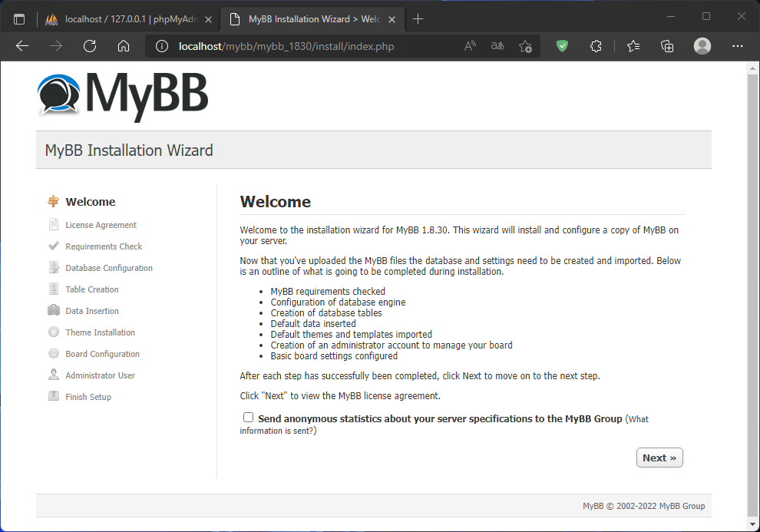This screenshot has width=760, height=532.
Task: Click 'Basic board settings configured' bullet text
Action: tap(334, 355)
